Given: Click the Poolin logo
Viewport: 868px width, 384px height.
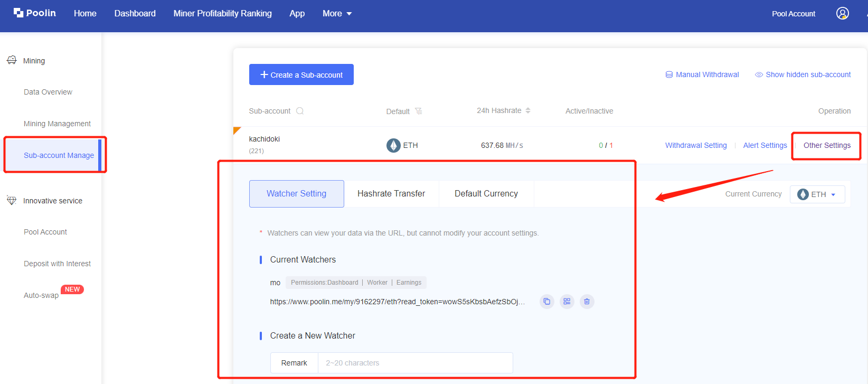Looking at the screenshot, I should click(35, 13).
